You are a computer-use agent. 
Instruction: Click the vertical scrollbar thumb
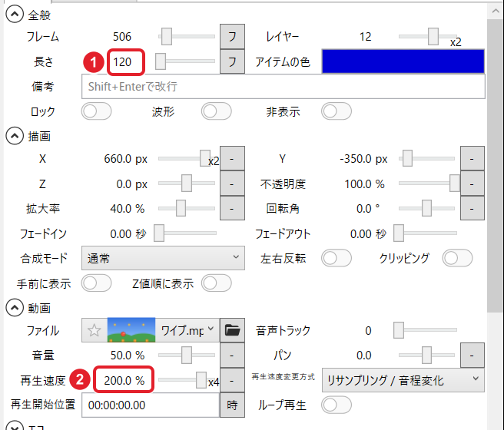496,165
